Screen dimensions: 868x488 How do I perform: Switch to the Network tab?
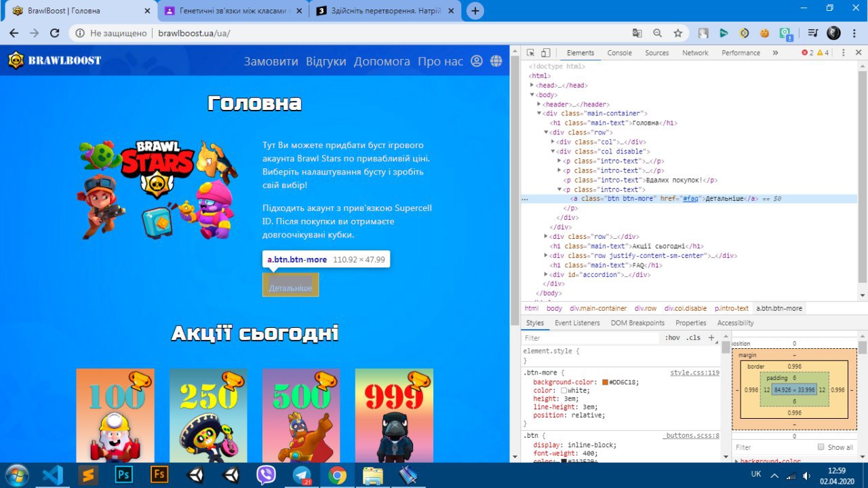695,53
